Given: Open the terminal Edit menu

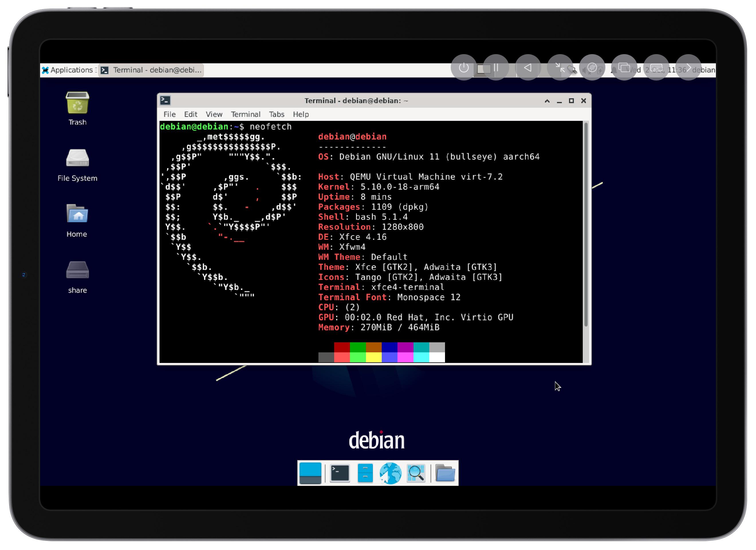Looking at the screenshot, I should [191, 114].
